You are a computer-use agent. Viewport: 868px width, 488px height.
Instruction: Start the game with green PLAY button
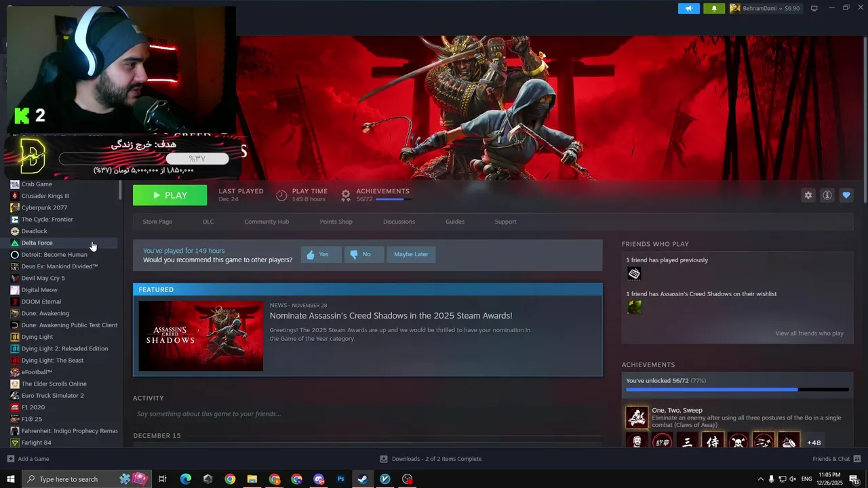(x=170, y=195)
